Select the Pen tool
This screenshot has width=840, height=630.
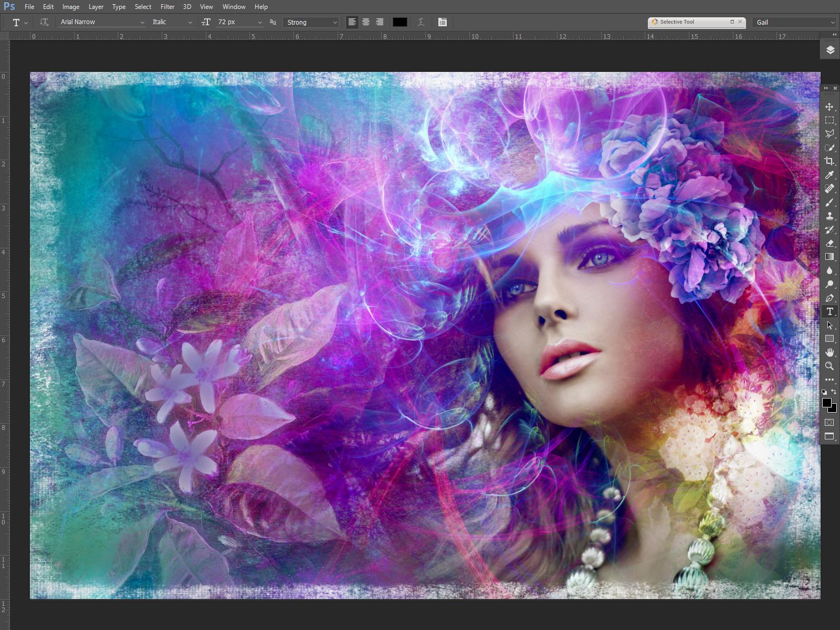point(829,298)
